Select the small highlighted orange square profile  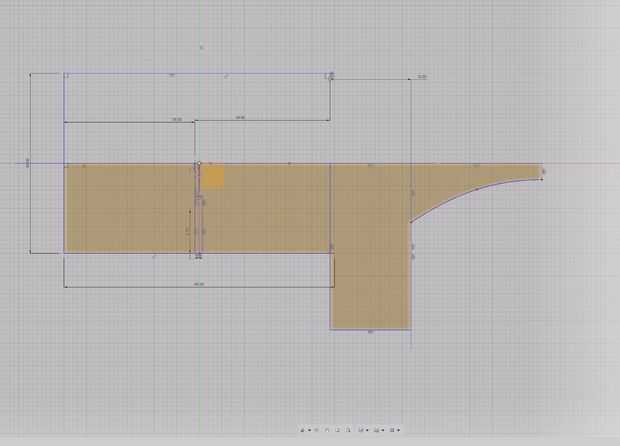[212, 176]
